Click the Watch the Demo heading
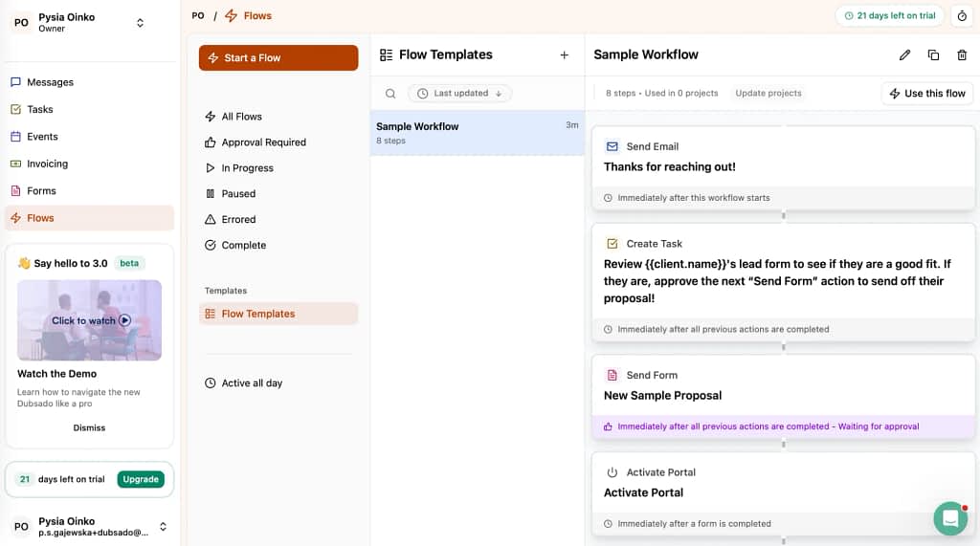 tap(56, 374)
